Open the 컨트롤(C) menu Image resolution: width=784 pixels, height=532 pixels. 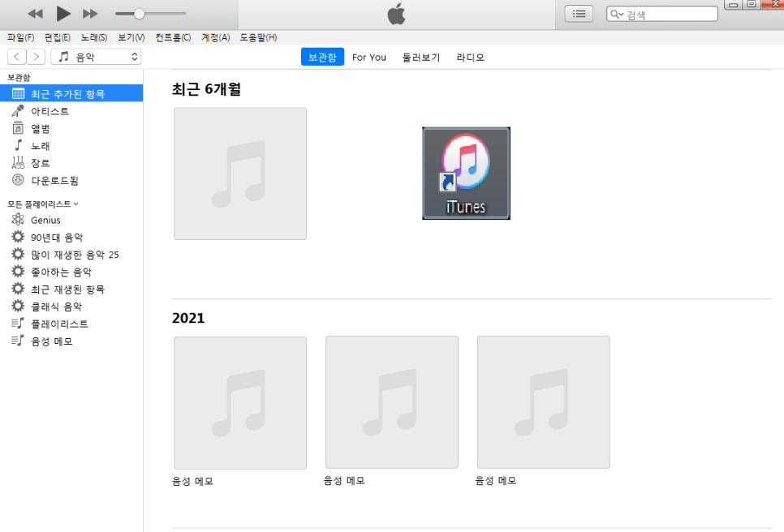[173, 37]
